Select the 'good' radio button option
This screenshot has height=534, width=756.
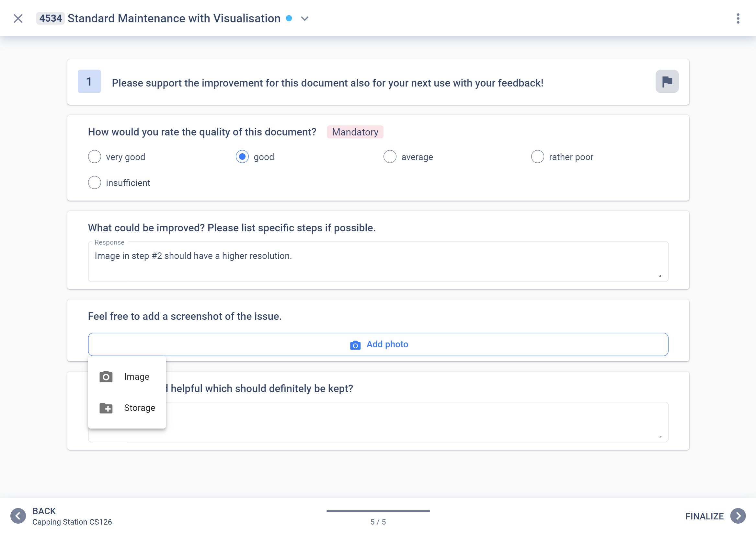tap(242, 157)
